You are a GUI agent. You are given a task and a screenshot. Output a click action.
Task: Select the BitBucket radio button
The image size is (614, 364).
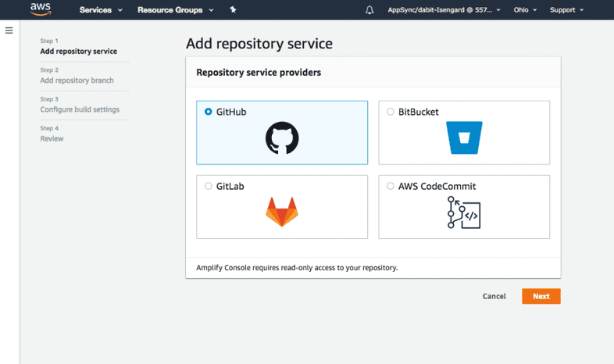(391, 112)
